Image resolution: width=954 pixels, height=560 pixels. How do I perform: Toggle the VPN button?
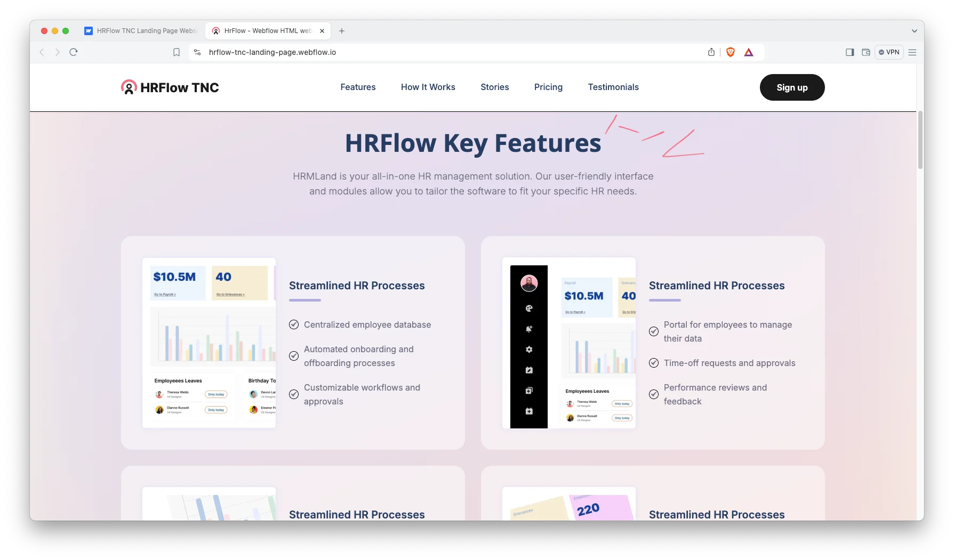[x=889, y=52]
